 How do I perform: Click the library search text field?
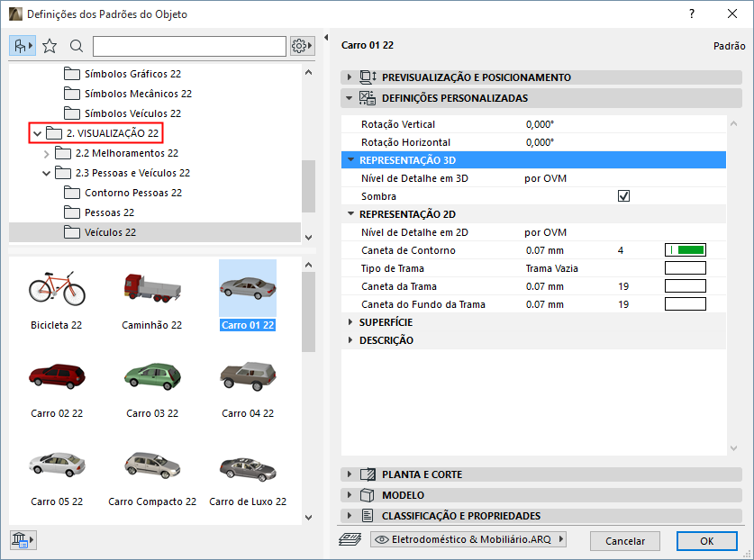tap(189, 46)
